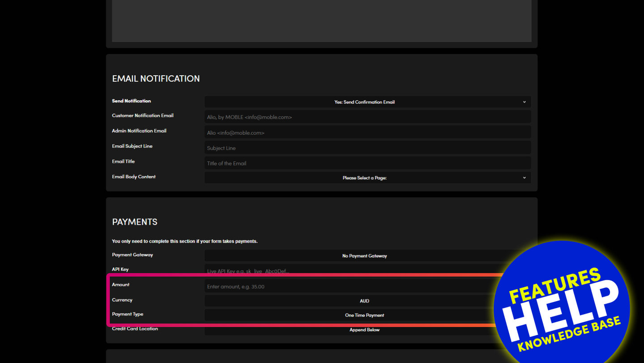Click the Customer Notification Email field
The width and height of the screenshot is (644, 363).
tap(367, 117)
